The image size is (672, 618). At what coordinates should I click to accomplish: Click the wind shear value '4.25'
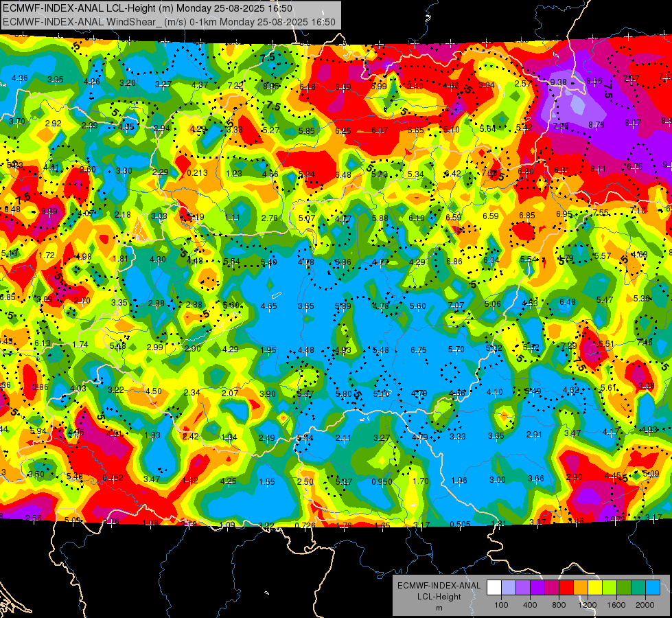coord(228,481)
